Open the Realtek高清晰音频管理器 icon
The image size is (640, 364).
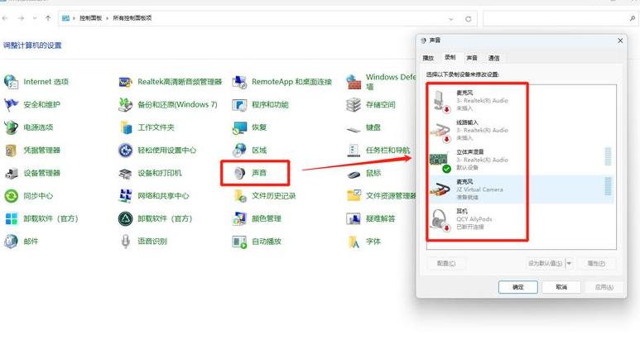click(125, 82)
